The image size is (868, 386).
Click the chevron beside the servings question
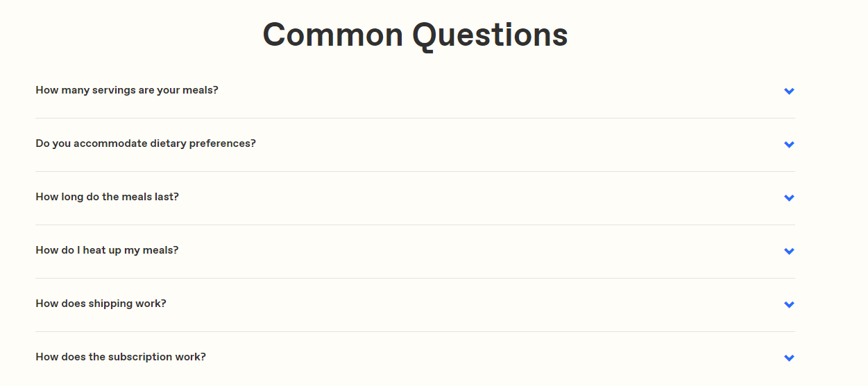[789, 91]
